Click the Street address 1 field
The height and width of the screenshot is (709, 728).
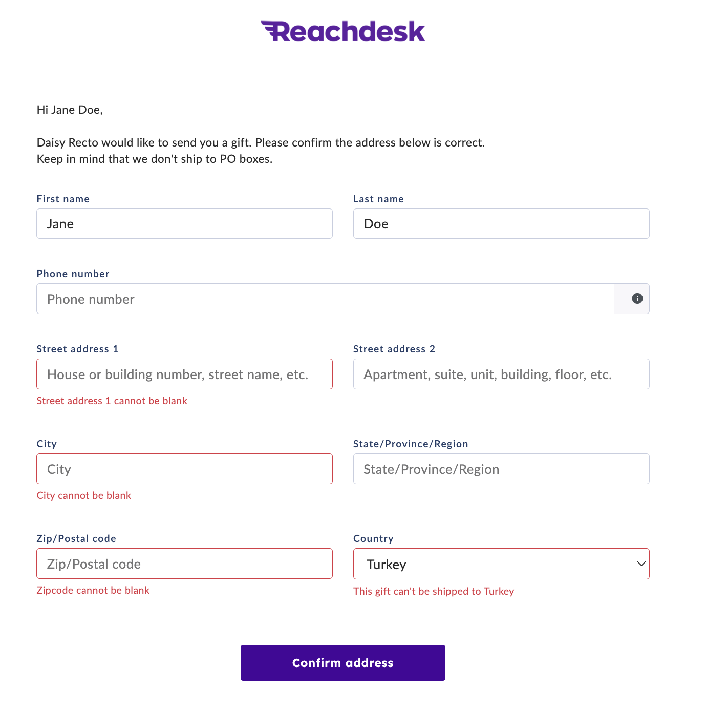click(x=184, y=374)
